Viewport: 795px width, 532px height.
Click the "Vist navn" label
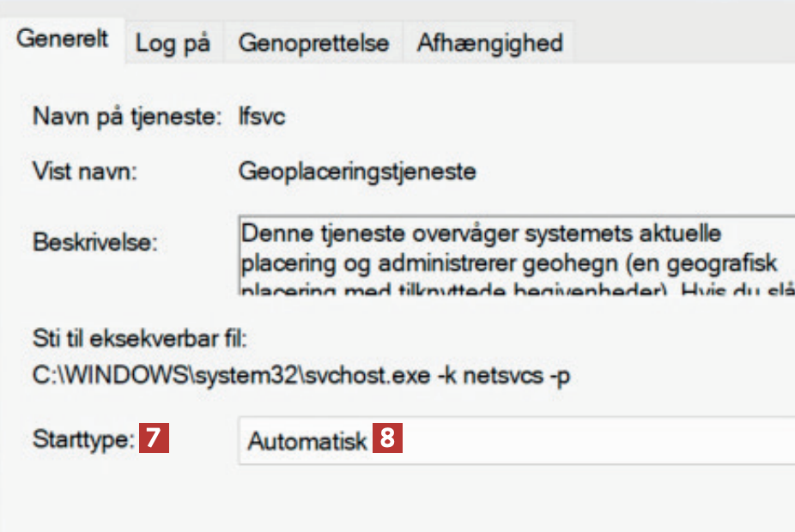coord(86,172)
